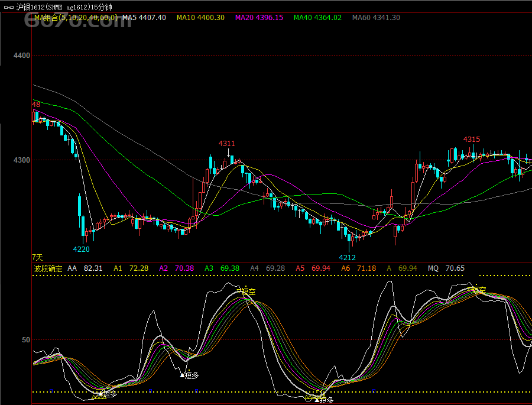Click the white MA5 4407.40 legend entry

(x=144, y=18)
